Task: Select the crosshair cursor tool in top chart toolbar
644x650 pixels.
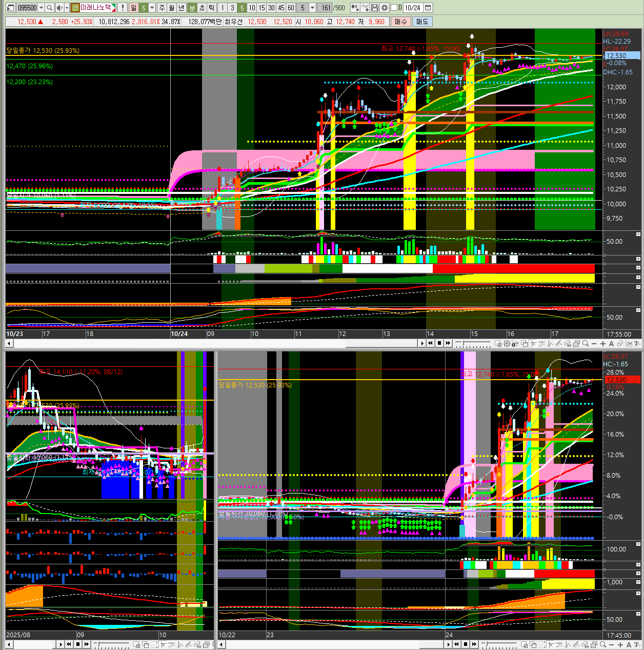Action: pyautogui.click(x=533, y=344)
